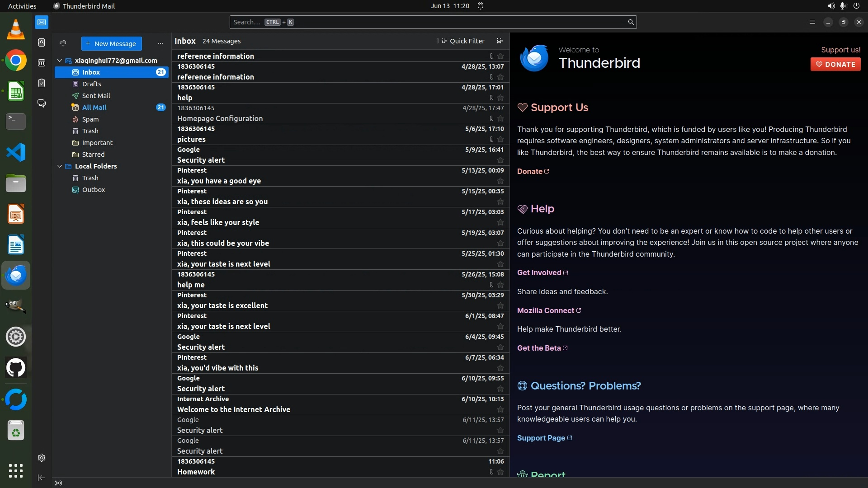
Task: Toggle the Quick Filter bar
Action: point(462,41)
